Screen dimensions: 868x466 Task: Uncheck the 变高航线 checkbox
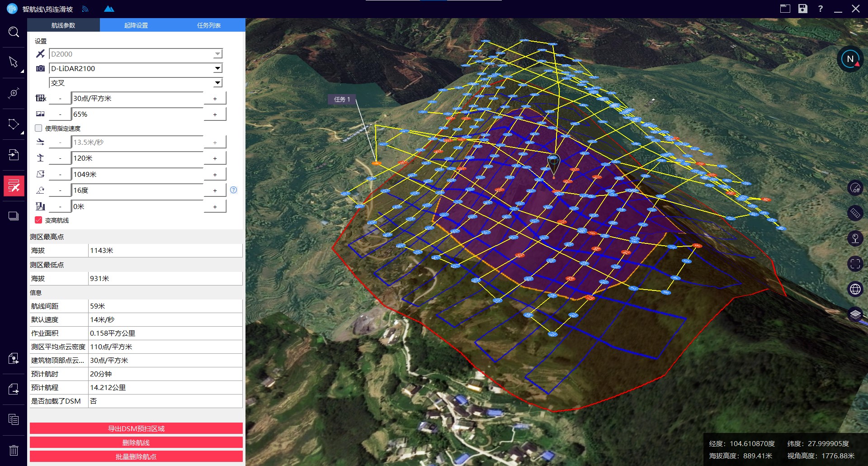tap(39, 220)
